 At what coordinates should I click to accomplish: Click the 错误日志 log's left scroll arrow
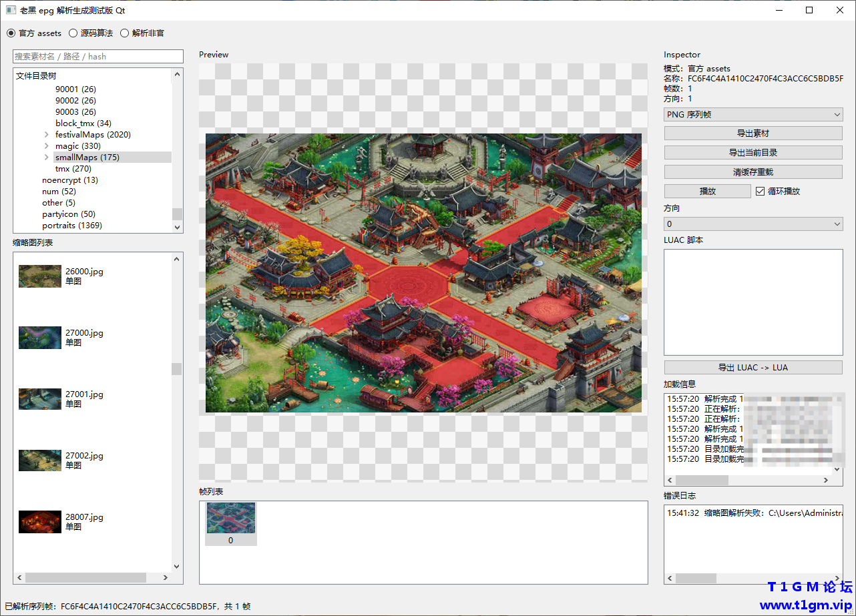click(x=670, y=578)
